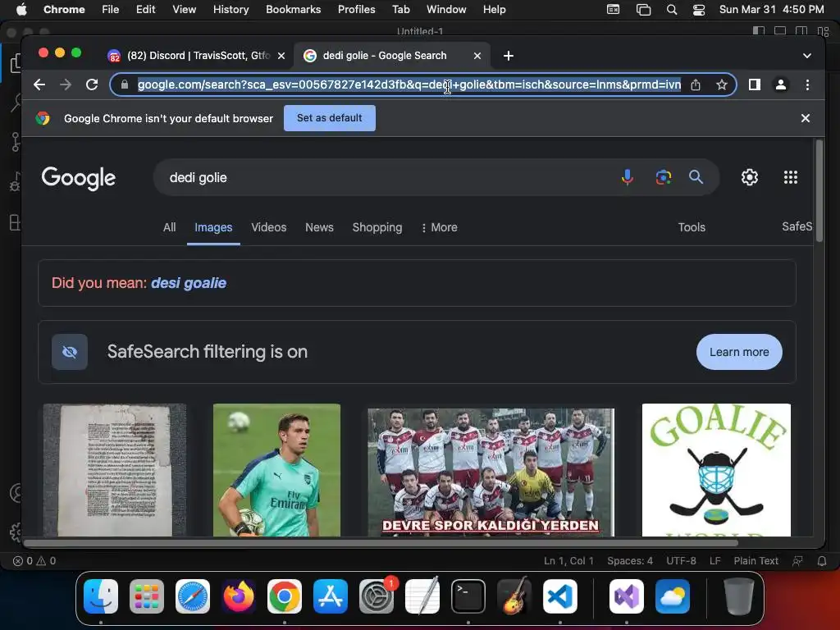This screenshot has height=630, width=840.
Task: Open Finder from the Dock
Action: click(101, 596)
